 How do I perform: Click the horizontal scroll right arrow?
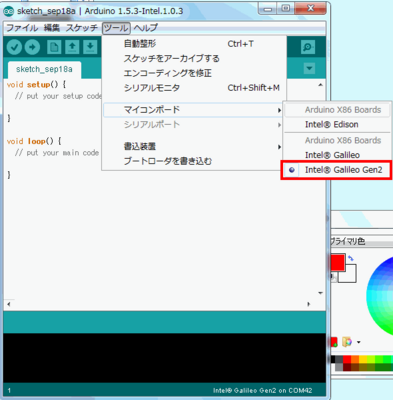click(x=309, y=304)
